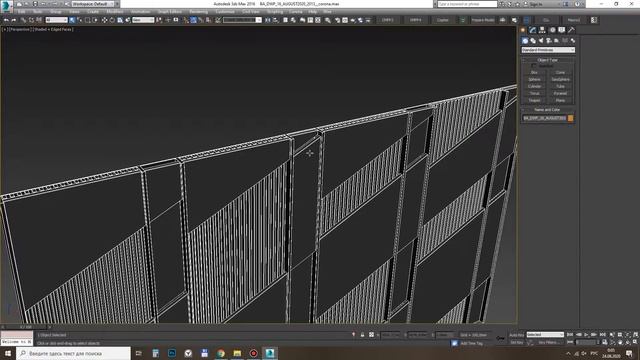Click the Save file icon in quick access bar
The width and height of the screenshot is (640, 360).
pos(36,4)
